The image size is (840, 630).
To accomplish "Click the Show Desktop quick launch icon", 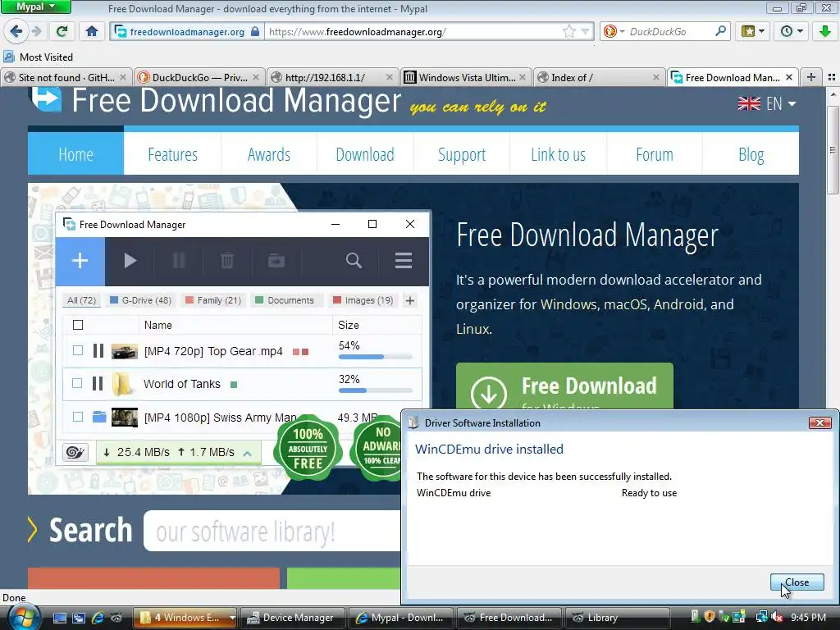I will click(x=59, y=618).
